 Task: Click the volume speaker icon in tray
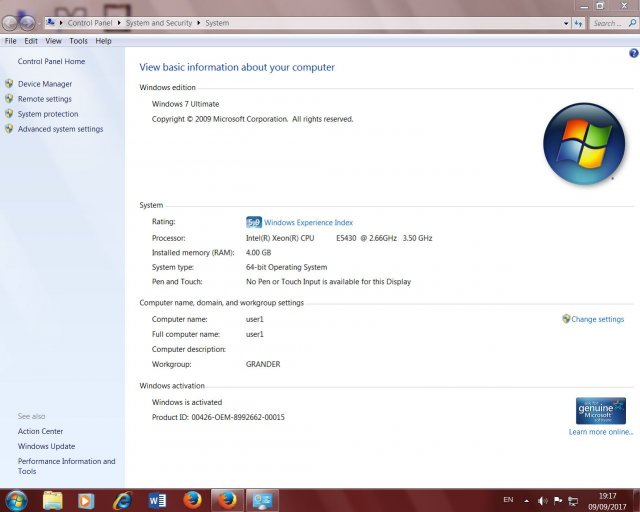(x=542, y=499)
